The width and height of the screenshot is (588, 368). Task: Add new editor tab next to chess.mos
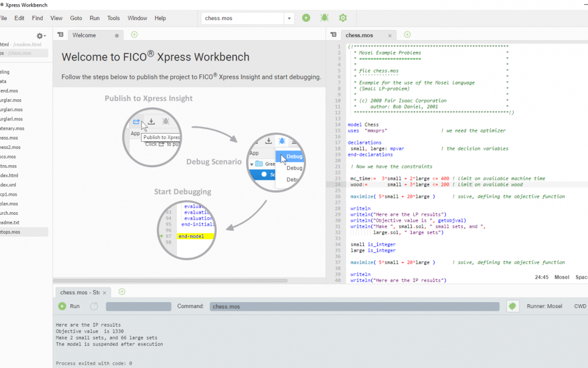pyautogui.click(x=407, y=34)
